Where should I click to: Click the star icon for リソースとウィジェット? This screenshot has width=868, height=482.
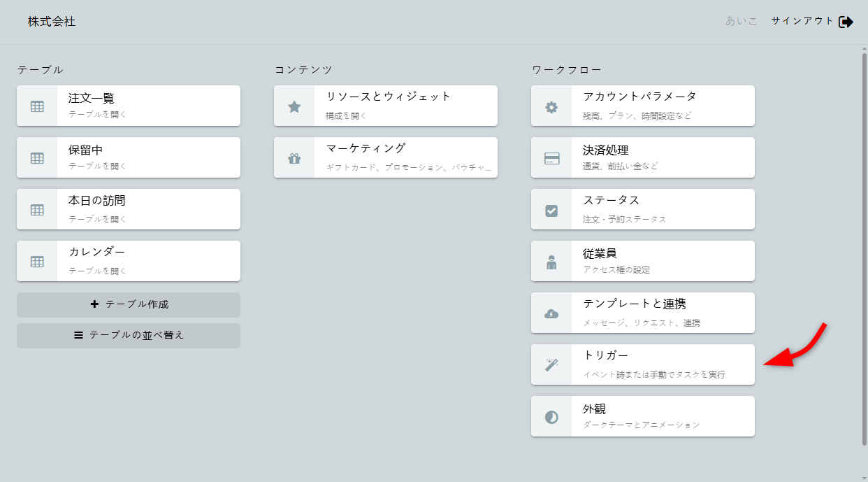coord(294,106)
